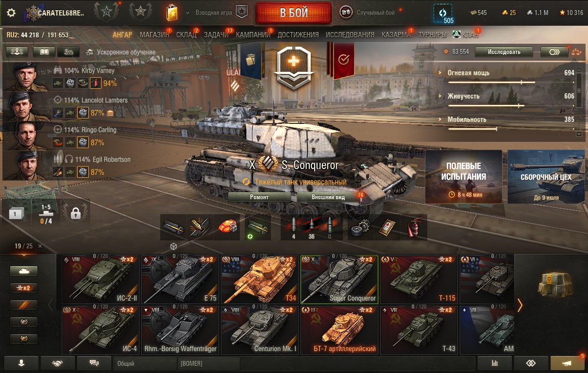Switch to the ИССЛЕДОВАНИЯ tab

tap(350, 35)
